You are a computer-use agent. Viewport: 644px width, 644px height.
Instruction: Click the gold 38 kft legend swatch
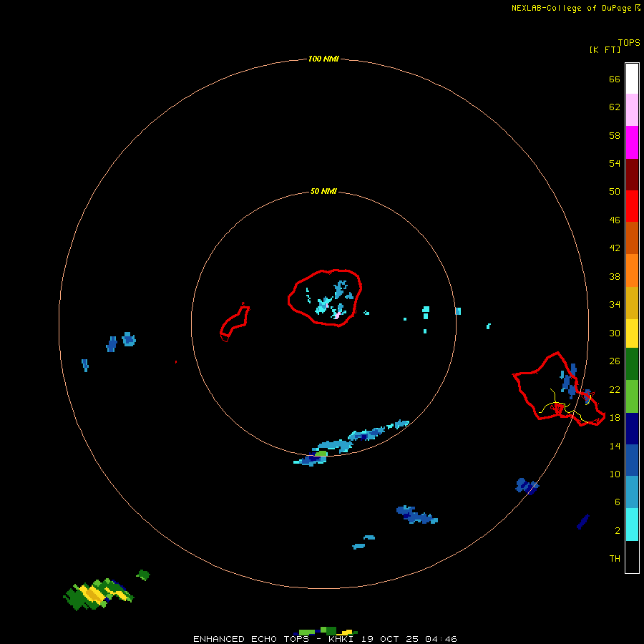(x=632, y=303)
